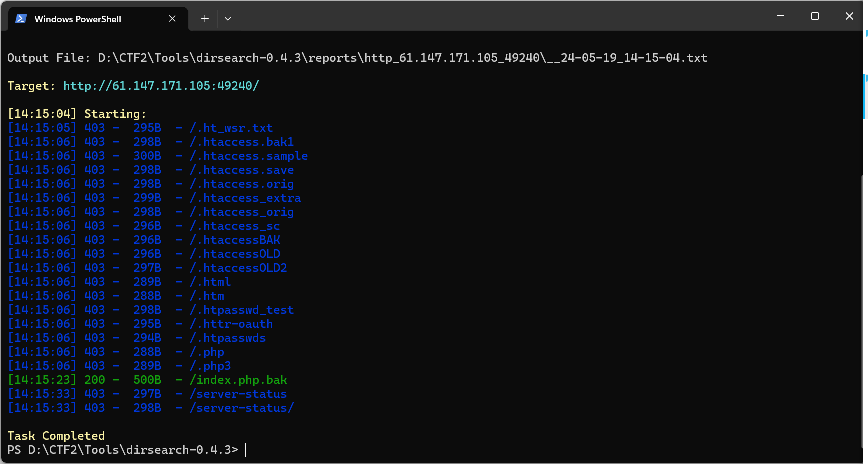Close the terminal window

(x=849, y=16)
